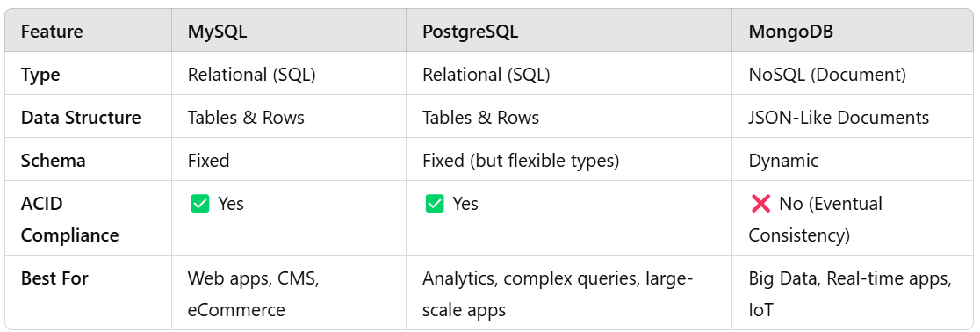Click the Schema row label
980x332 pixels.
click(x=53, y=161)
